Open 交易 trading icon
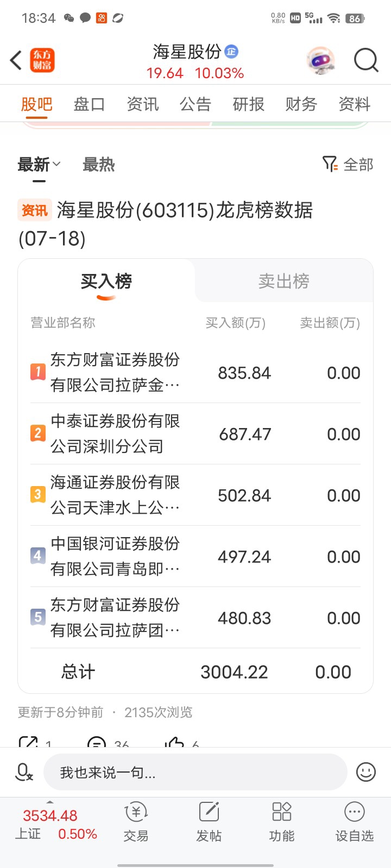The width and height of the screenshot is (391, 868). 136,822
